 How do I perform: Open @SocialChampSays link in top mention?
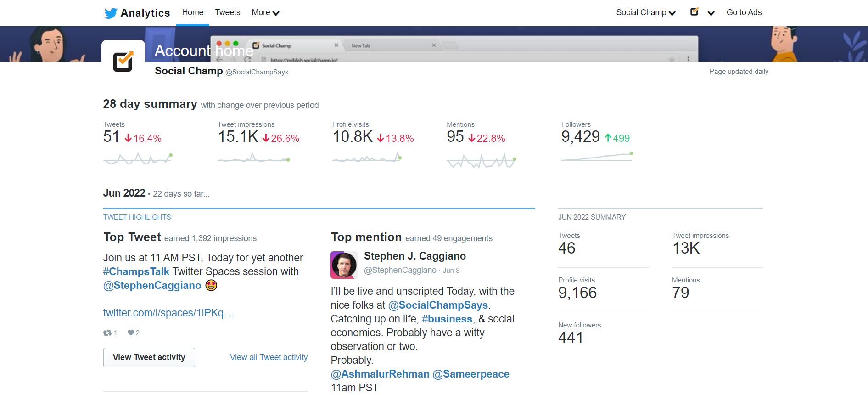[x=438, y=305]
